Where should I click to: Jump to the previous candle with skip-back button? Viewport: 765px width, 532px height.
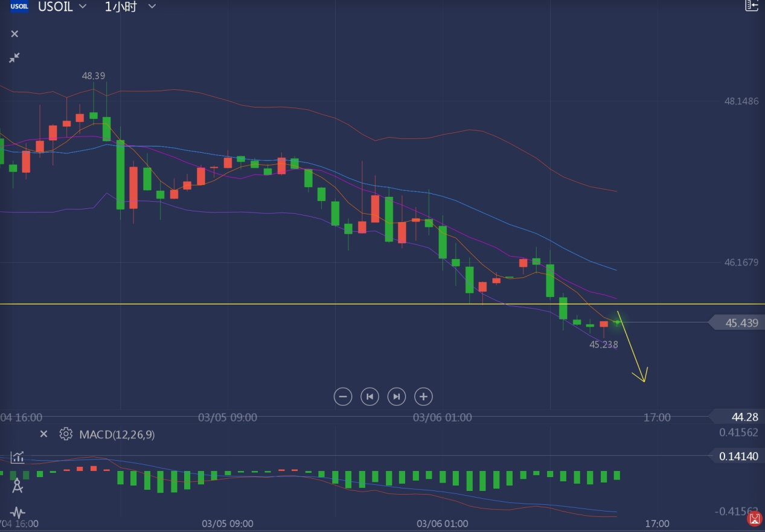pos(370,397)
